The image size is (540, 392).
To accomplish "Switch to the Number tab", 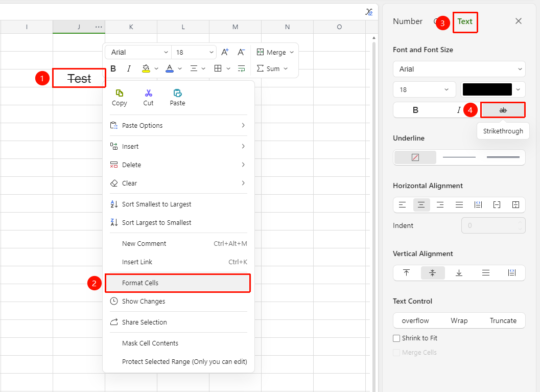I will coord(407,21).
